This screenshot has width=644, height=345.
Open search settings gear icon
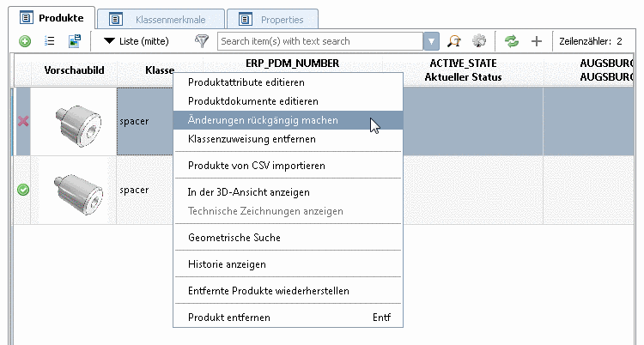pyautogui.click(x=479, y=41)
